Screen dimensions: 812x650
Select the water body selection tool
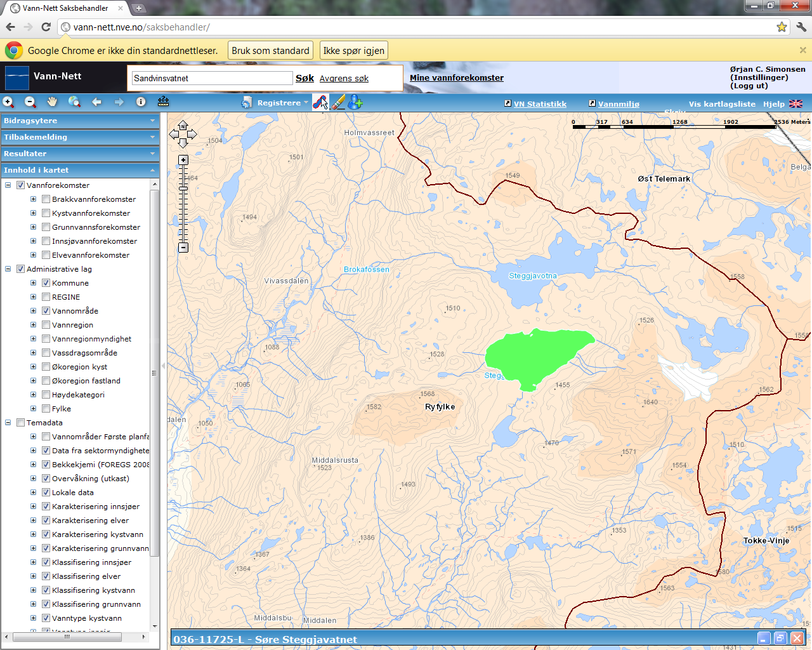click(320, 102)
